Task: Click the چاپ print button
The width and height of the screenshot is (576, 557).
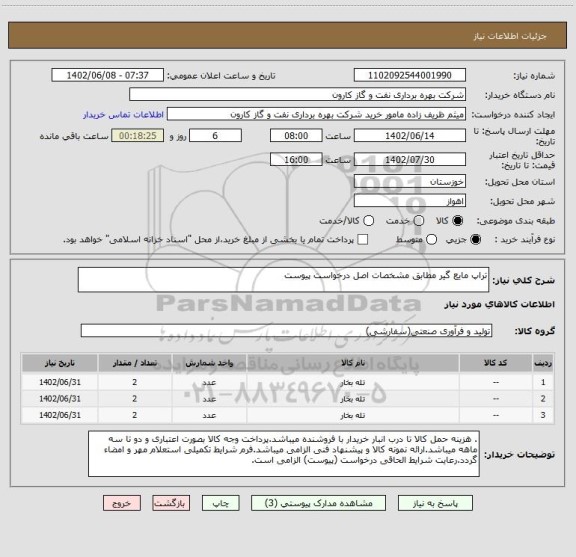Action: click(220, 503)
